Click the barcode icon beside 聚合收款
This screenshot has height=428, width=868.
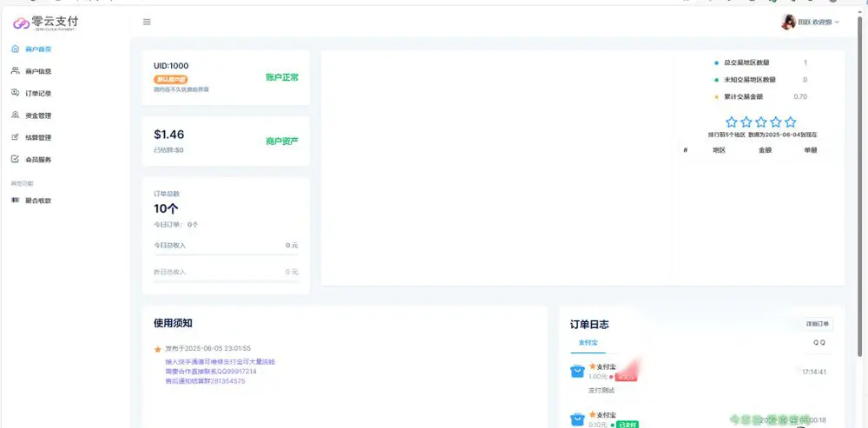pyautogui.click(x=16, y=201)
